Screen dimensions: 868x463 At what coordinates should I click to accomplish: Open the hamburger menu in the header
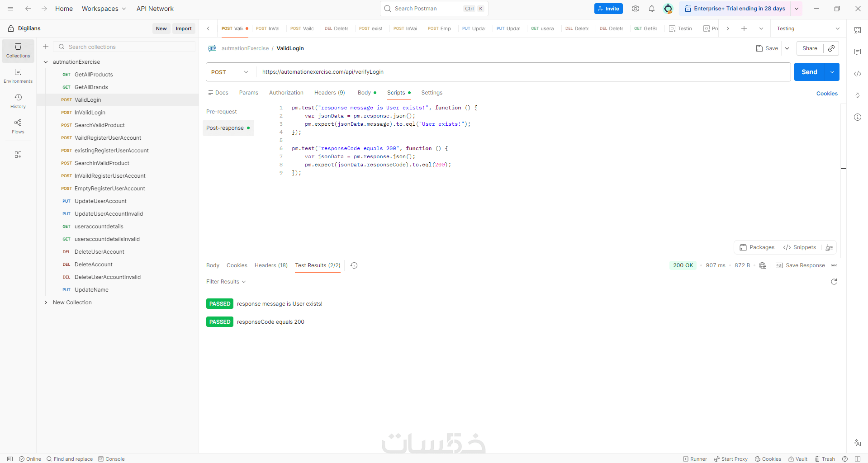coord(10,9)
